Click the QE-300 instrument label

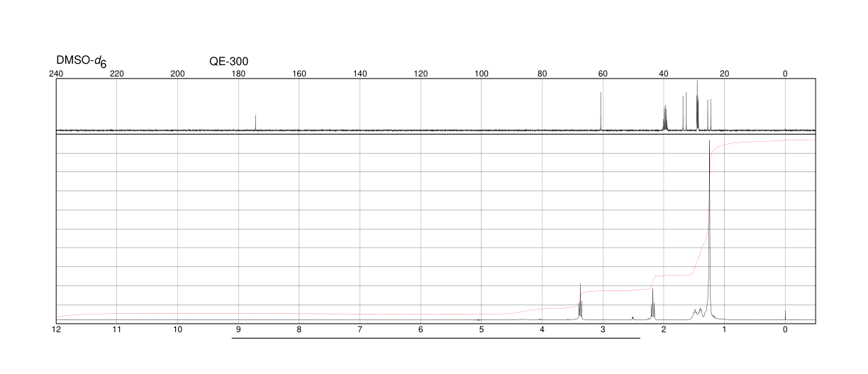click(229, 61)
